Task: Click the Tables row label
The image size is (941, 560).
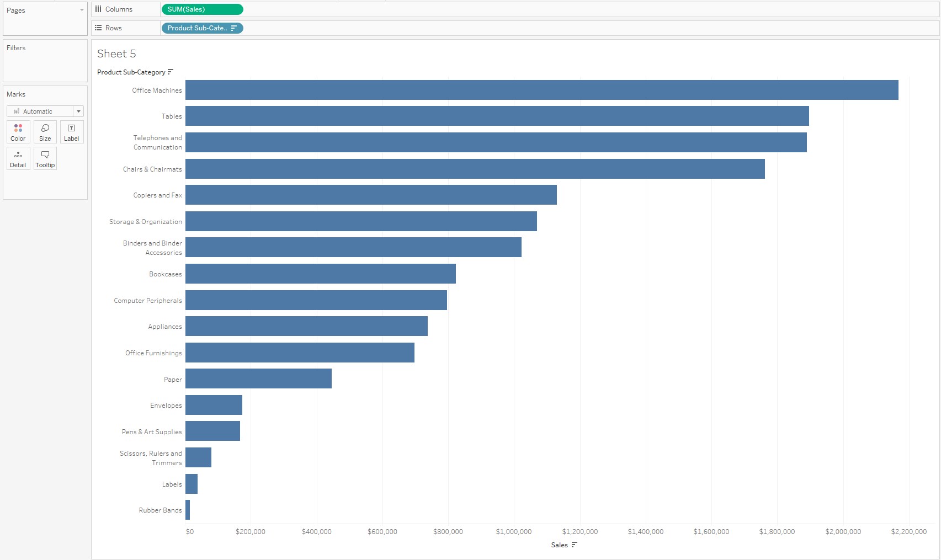Action: point(172,116)
